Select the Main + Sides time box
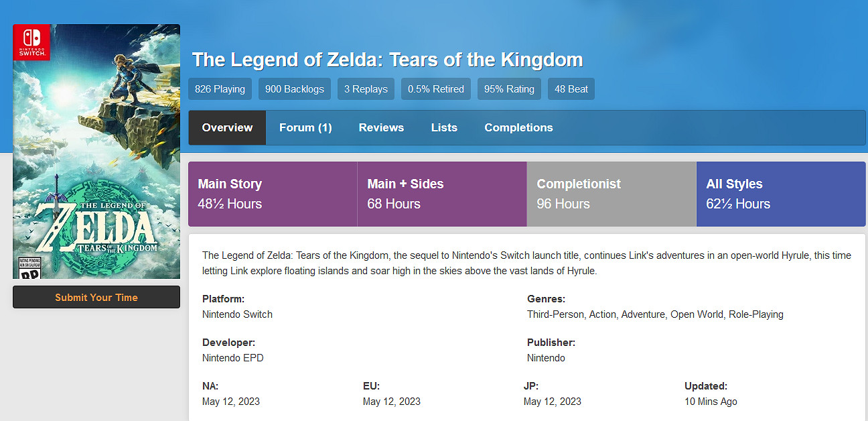868x421 pixels. point(442,194)
